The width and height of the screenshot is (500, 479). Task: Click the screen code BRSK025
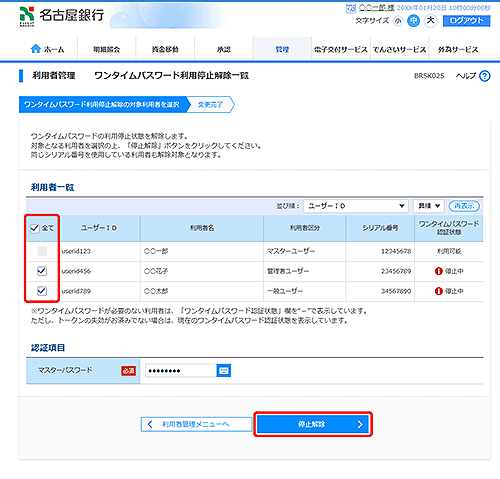click(x=429, y=76)
